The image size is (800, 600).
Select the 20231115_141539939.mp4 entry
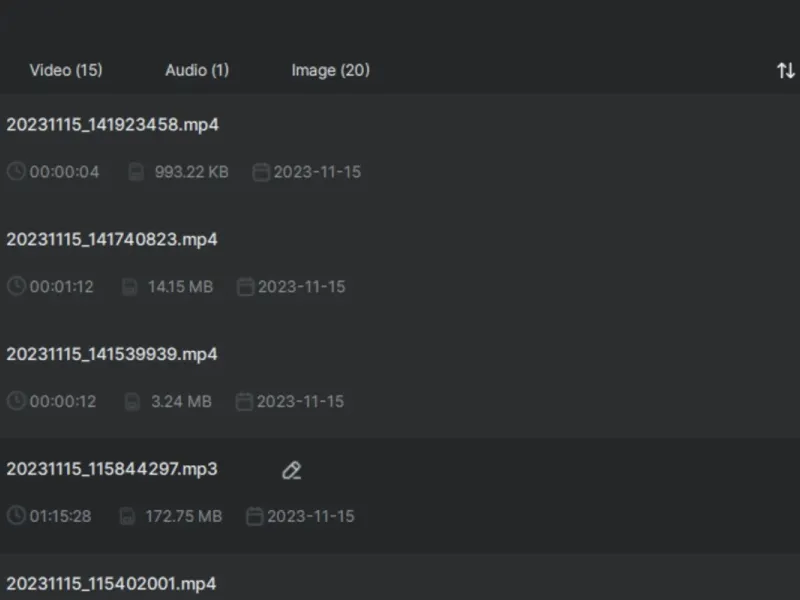pyautogui.click(x=112, y=355)
